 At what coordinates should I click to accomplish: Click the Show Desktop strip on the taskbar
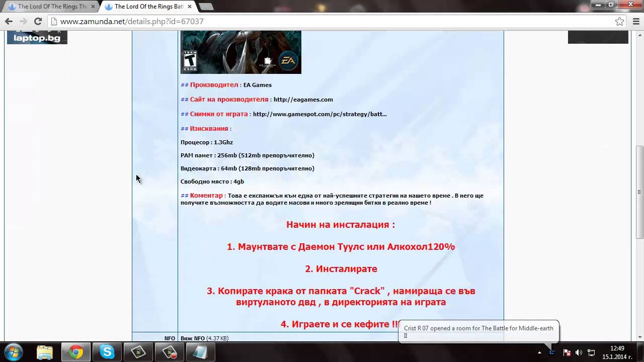(640, 352)
